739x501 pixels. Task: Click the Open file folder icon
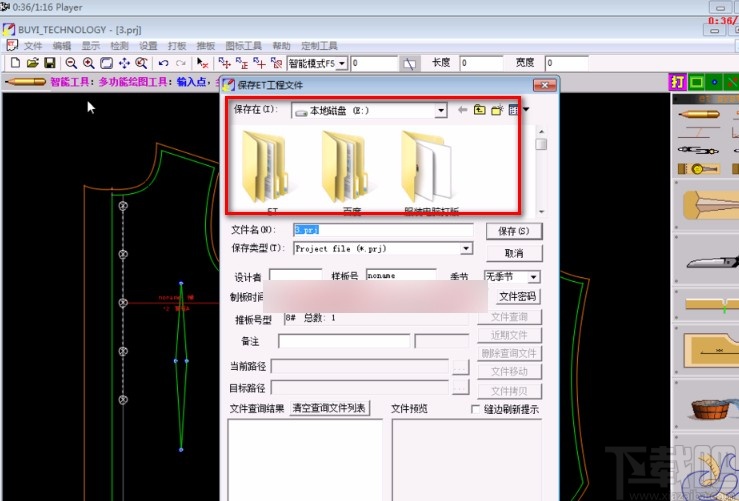(33, 63)
